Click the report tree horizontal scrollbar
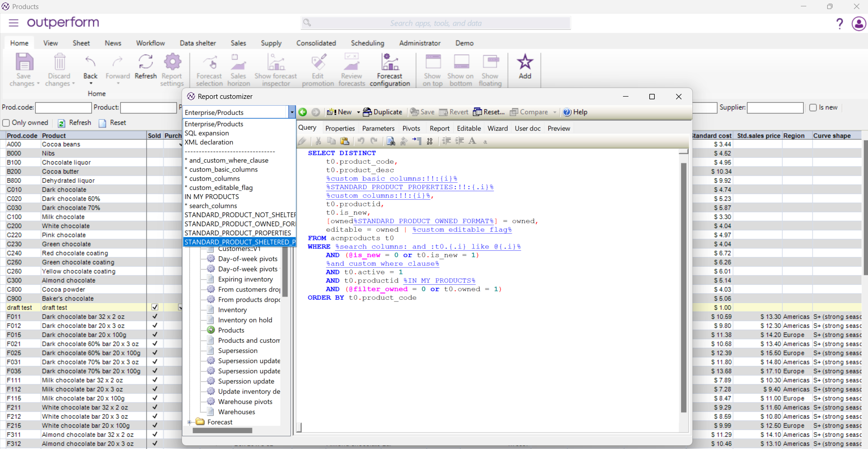Image resolution: width=868 pixels, height=449 pixels. coord(222,430)
